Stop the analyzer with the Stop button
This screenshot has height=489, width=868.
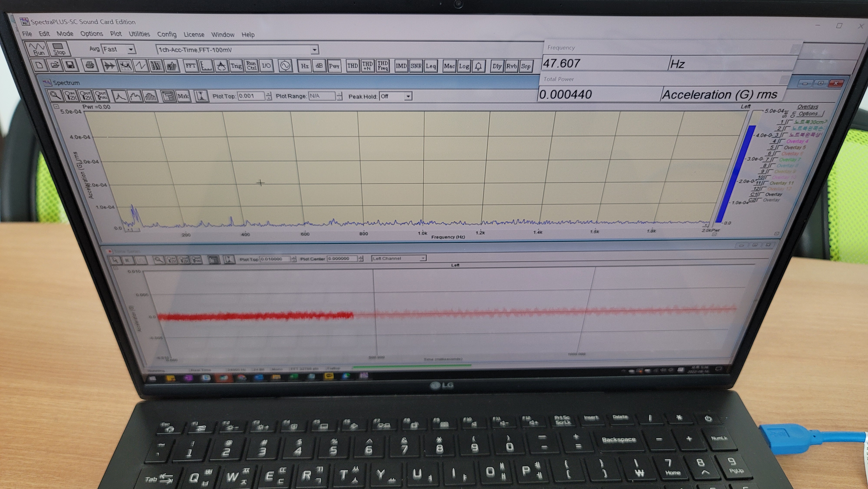(x=59, y=49)
